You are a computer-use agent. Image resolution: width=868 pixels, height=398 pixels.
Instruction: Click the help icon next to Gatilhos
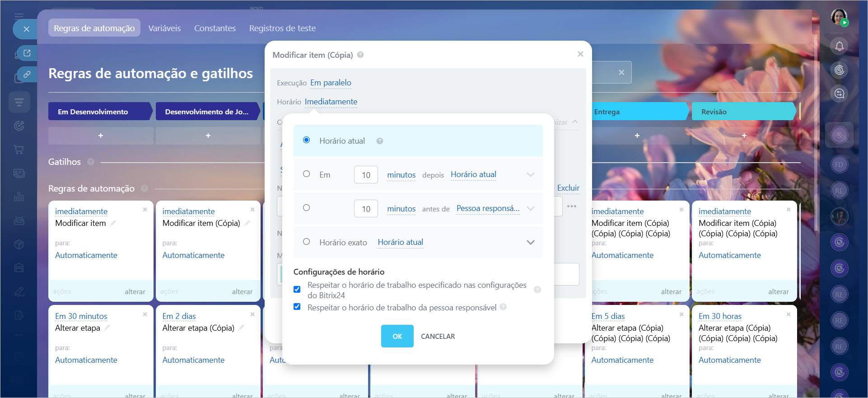91,162
